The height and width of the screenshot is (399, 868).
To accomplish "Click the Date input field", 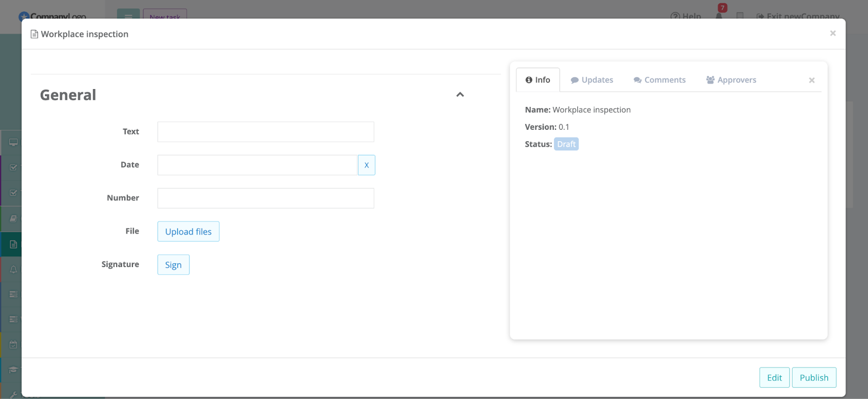I will (x=258, y=165).
